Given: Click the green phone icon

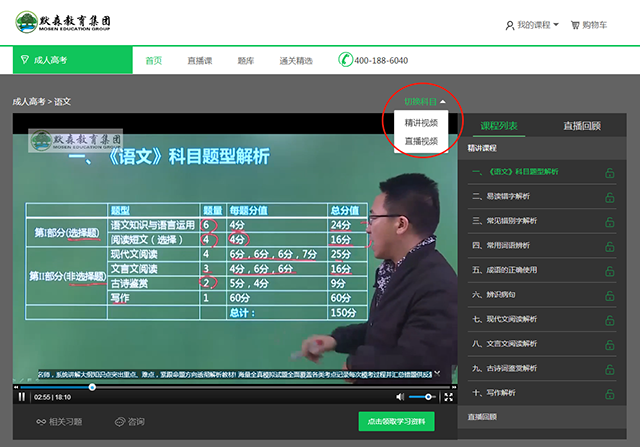Looking at the screenshot, I should [345, 60].
